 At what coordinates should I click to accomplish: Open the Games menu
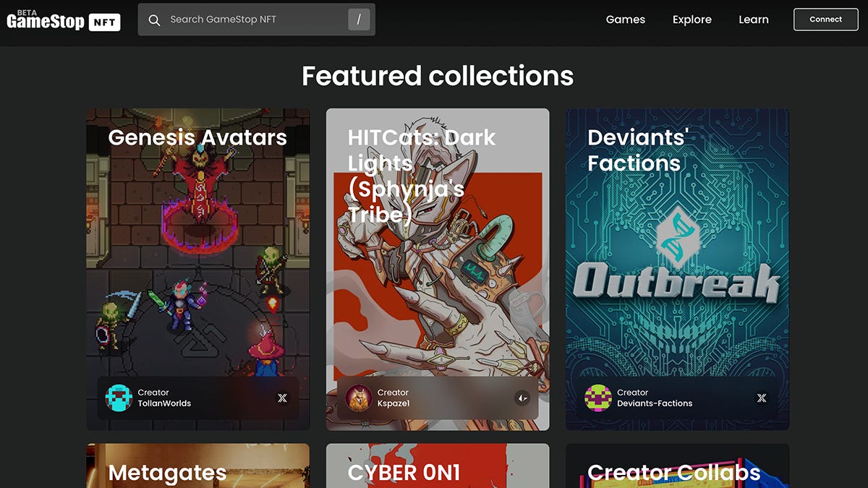pos(625,20)
